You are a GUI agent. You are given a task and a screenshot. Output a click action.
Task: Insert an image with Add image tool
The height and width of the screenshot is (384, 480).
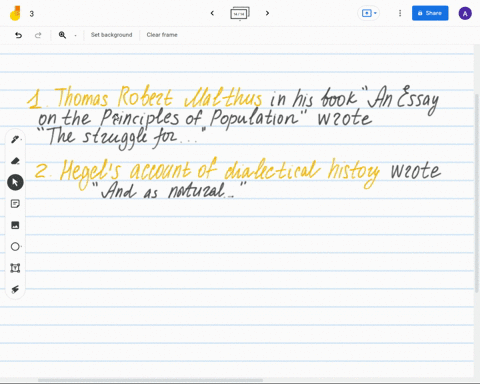point(15,225)
